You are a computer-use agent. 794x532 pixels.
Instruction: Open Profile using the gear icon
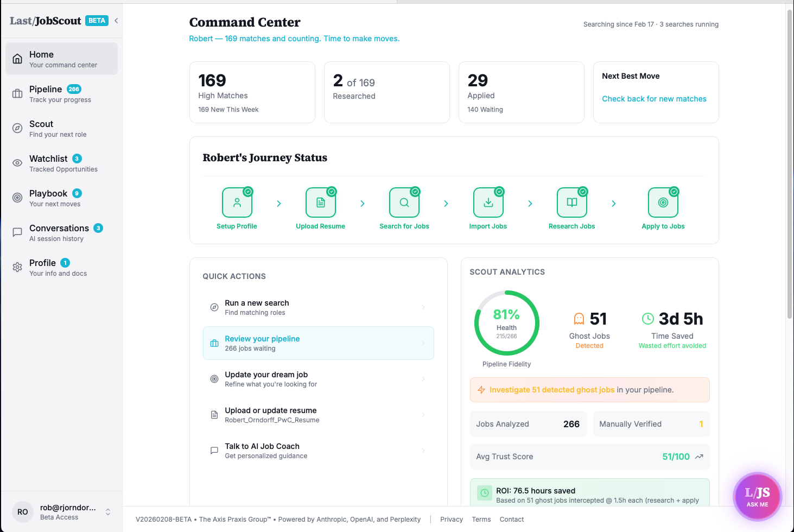pyautogui.click(x=16, y=268)
